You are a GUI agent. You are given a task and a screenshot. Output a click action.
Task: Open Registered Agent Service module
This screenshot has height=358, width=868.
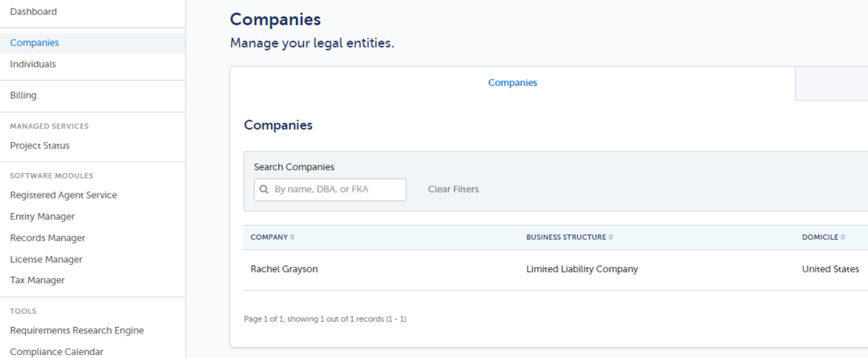tap(63, 195)
